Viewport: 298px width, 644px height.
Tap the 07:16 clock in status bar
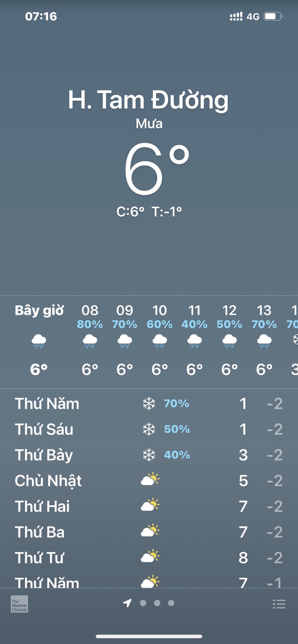(41, 17)
